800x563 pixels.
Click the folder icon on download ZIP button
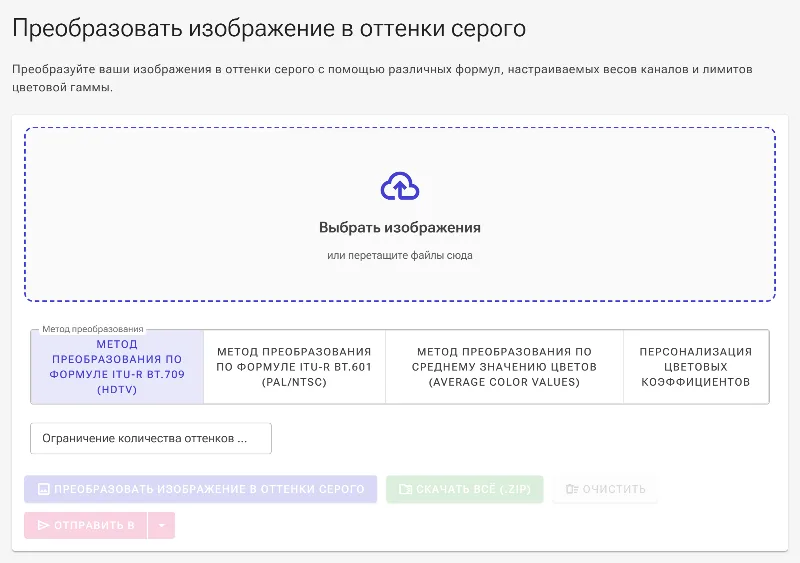[405, 489]
